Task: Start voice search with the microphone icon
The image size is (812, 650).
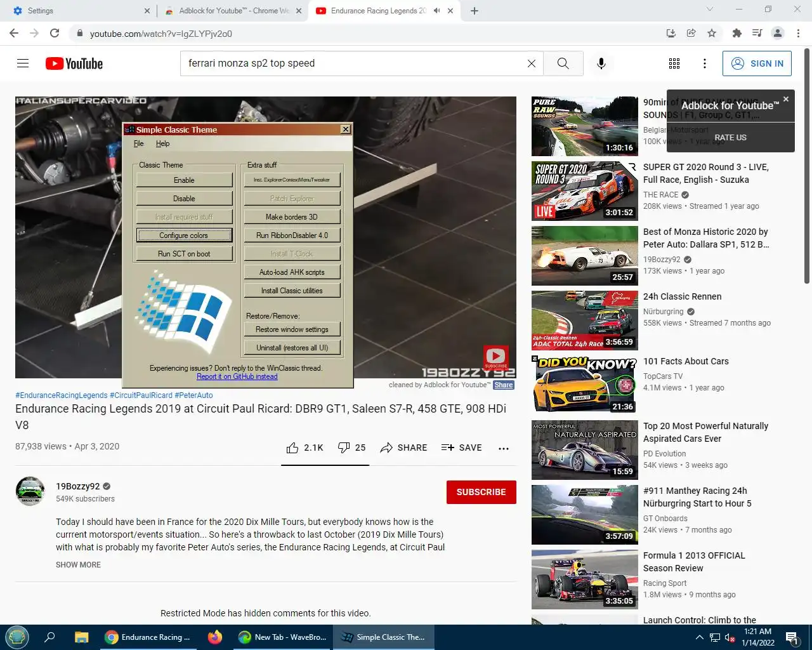Action: [x=601, y=63]
